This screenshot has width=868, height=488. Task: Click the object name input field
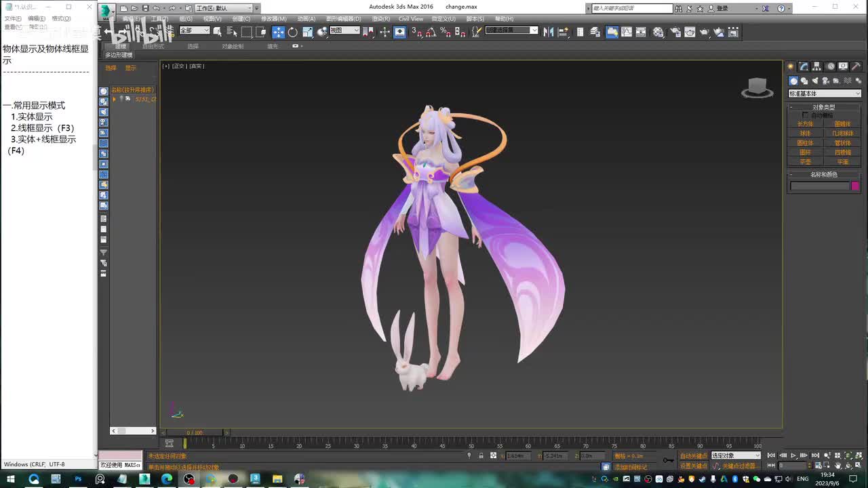click(820, 186)
